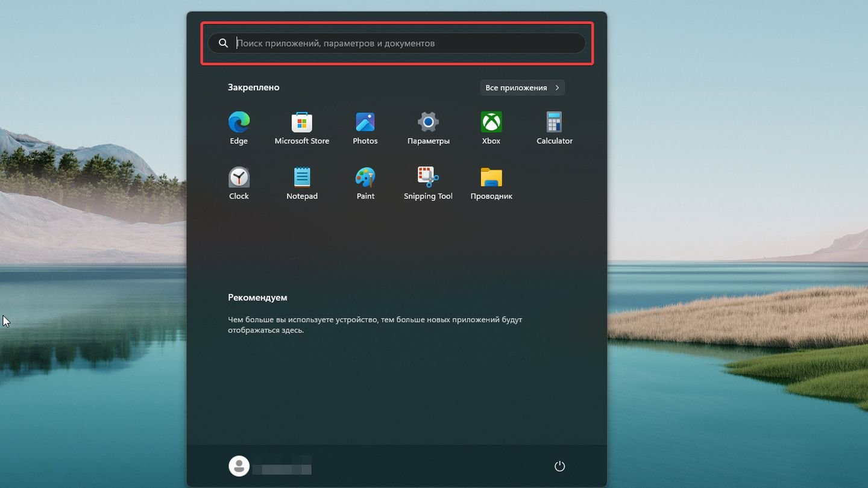Launch the Xbox app
This screenshot has width=868, height=488.
[x=491, y=122]
